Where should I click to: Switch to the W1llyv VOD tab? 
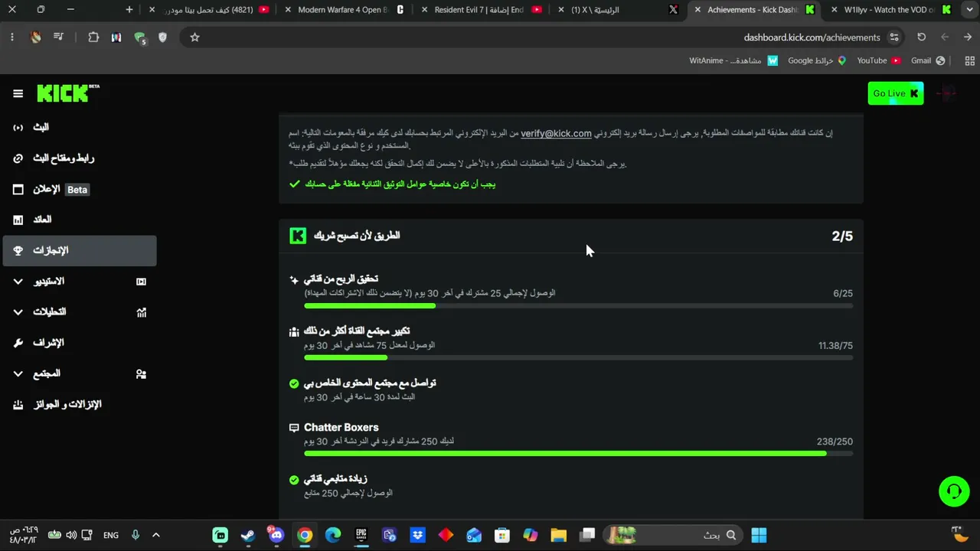click(x=890, y=10)
